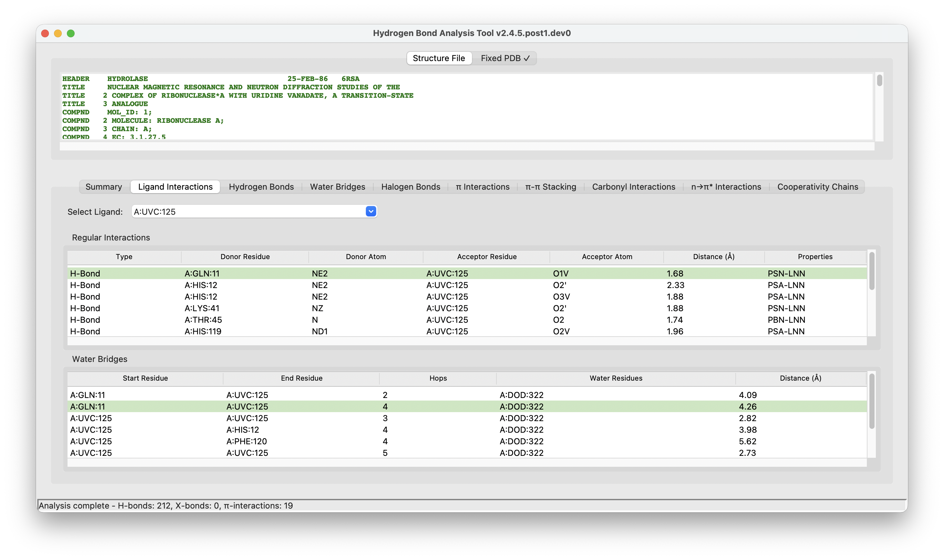Viewport: 944px width, 560px height.
Task: Select the A:GLN:11 H-Bond row
Action: click(467, 273)
